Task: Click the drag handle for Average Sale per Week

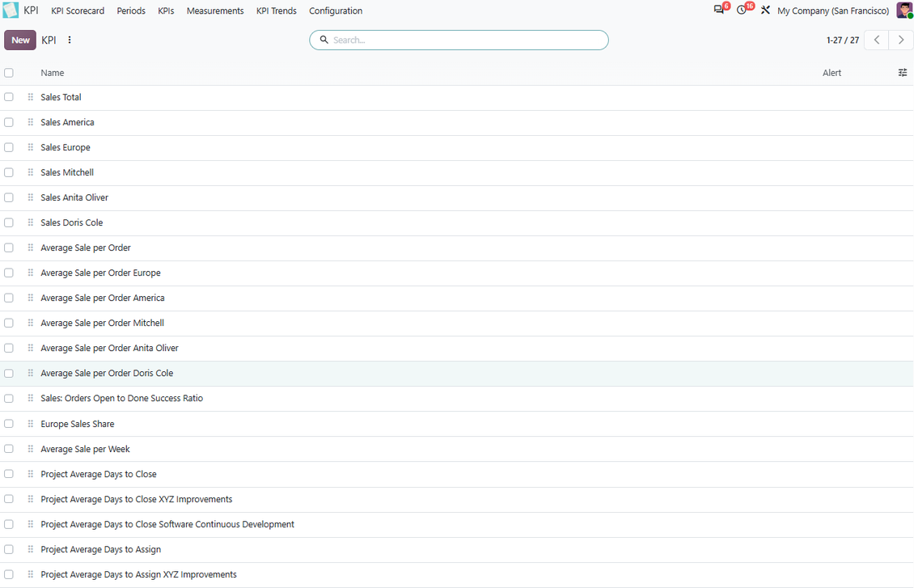Action: coord(30,449)
